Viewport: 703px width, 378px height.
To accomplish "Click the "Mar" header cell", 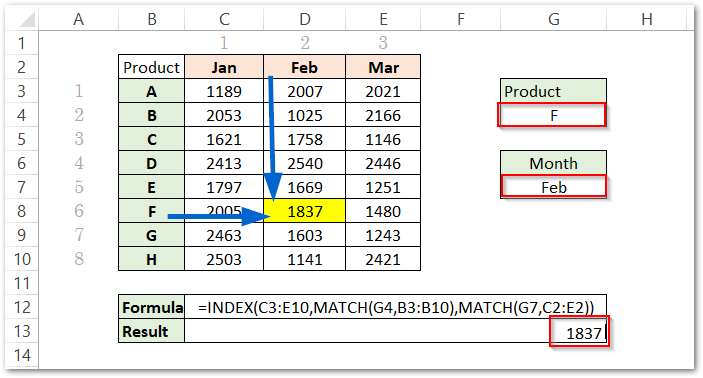I will (383, 67).
